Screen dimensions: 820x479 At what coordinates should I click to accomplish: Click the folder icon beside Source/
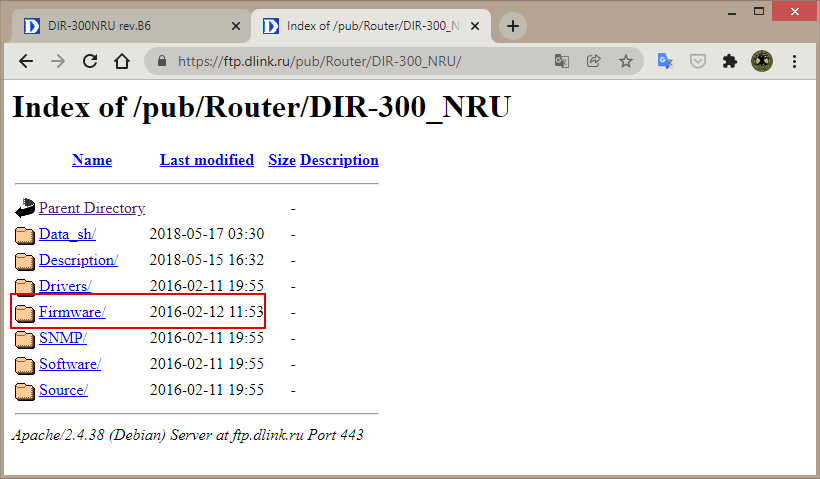tap(25, 392)
